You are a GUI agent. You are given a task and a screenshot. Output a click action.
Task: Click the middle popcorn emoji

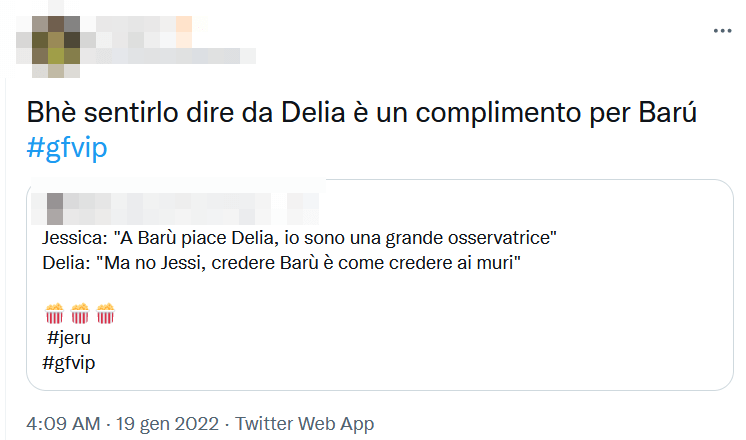coord(80,314)
